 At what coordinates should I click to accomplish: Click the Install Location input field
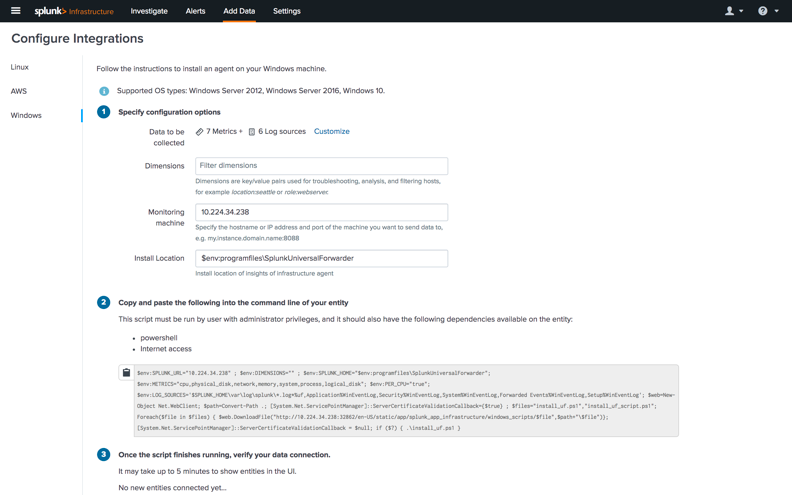click(321, 258)
